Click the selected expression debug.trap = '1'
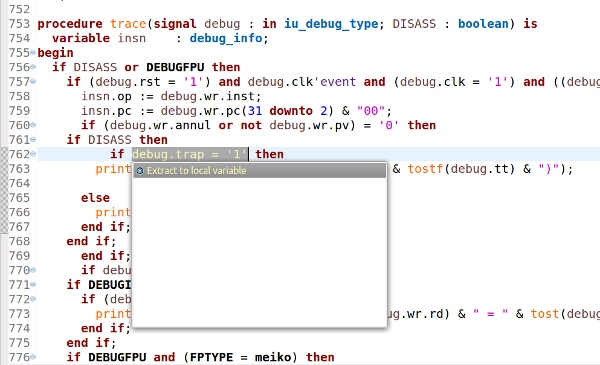 click(190, 154)
